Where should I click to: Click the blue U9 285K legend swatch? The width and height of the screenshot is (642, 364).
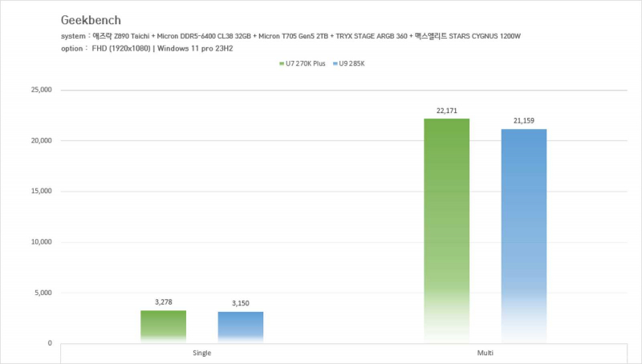[333, 64]
